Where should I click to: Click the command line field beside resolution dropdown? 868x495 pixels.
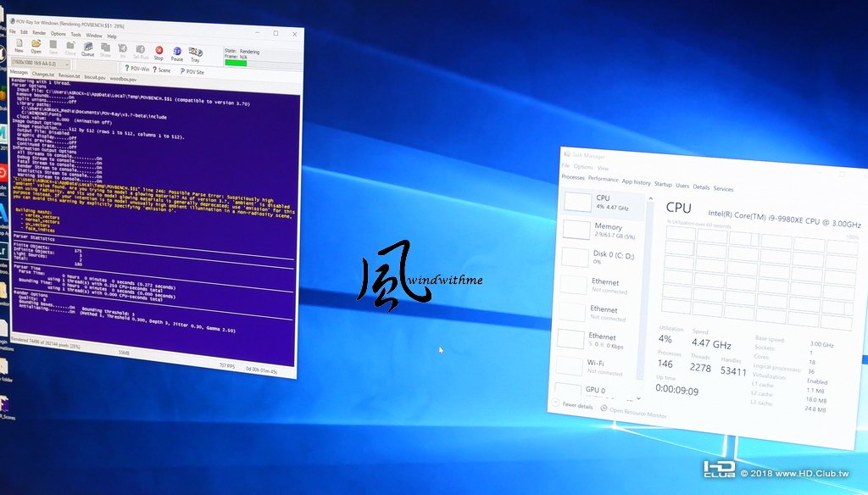point(97,66)
